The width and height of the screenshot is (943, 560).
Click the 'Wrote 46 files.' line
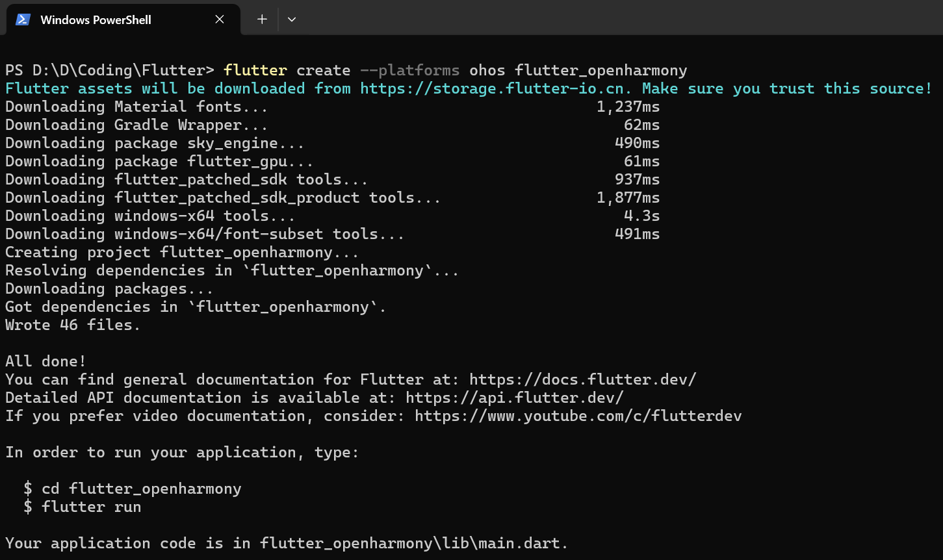click(73, 325)
